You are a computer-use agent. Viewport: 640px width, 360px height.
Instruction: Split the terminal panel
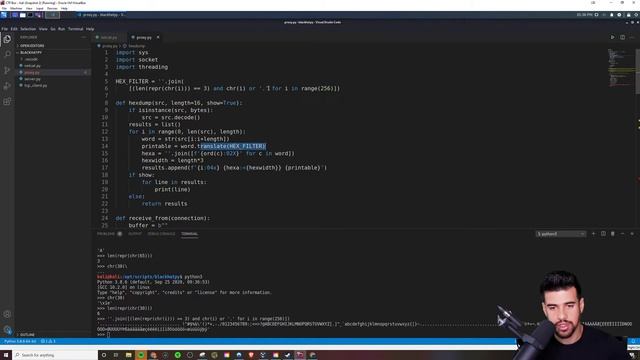coord(603,234)
